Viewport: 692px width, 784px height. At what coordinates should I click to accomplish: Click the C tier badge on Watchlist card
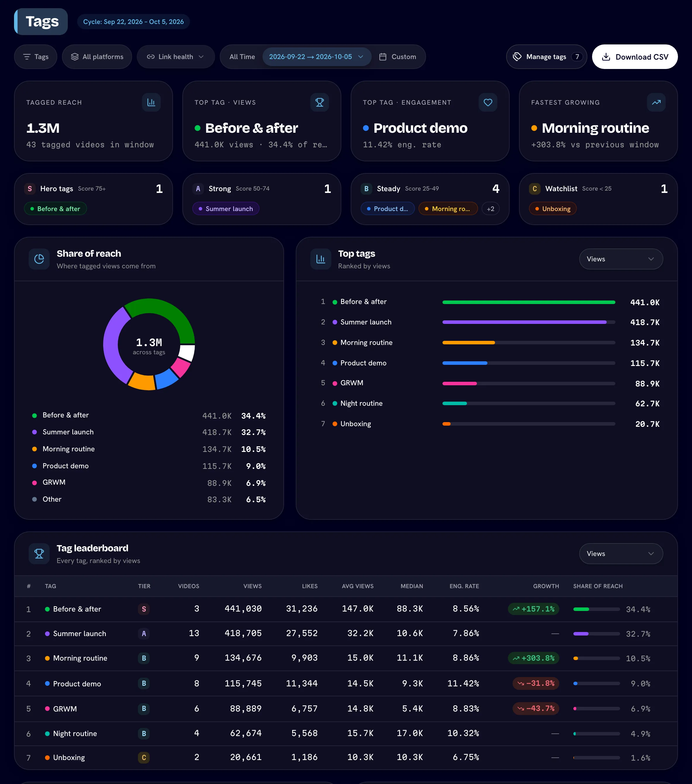coord(535,189)
